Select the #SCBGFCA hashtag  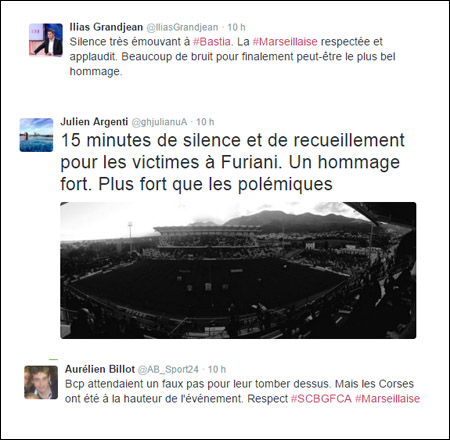pos(321,399)
